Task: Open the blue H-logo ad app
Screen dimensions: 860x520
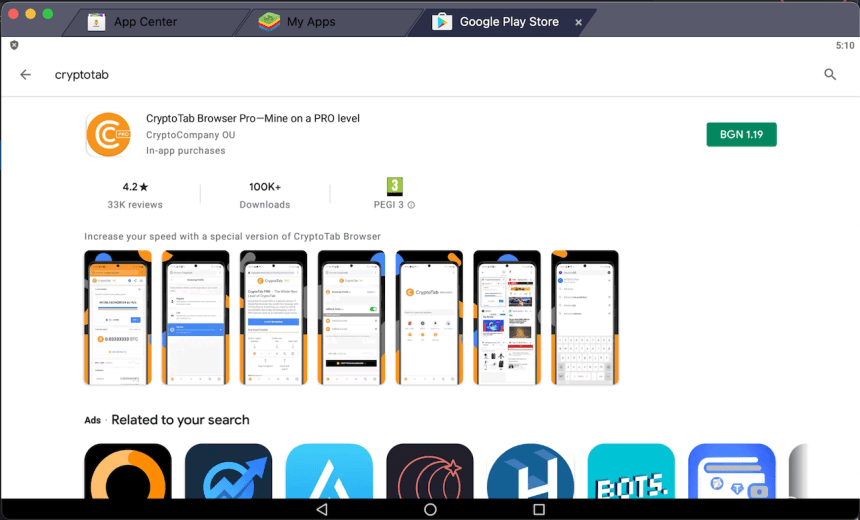Action: point(530,471)
